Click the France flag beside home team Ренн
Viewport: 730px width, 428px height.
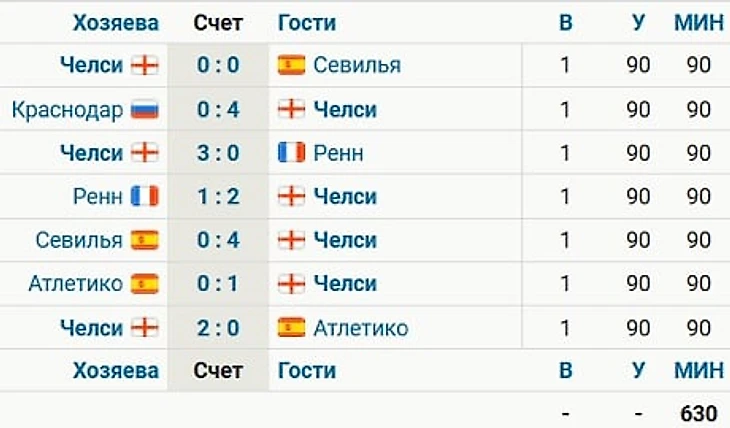tap(145, 197)
